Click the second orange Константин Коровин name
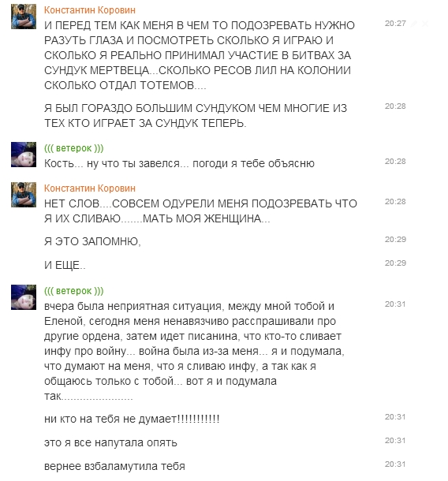This screenshot has height=481, width=448. (90, 188)
